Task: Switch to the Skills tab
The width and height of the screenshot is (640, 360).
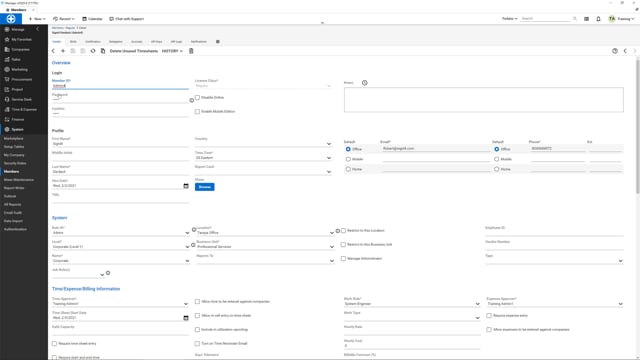Action: (73, 42)
